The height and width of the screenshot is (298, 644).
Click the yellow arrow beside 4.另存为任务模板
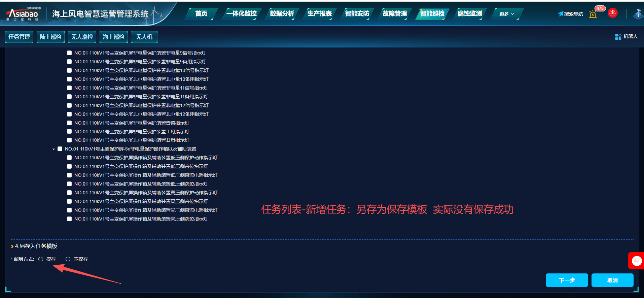(x=12, y=246)
